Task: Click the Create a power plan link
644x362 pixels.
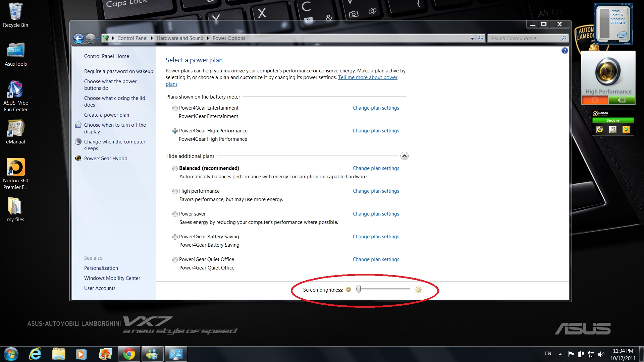Action: (106, 115)
